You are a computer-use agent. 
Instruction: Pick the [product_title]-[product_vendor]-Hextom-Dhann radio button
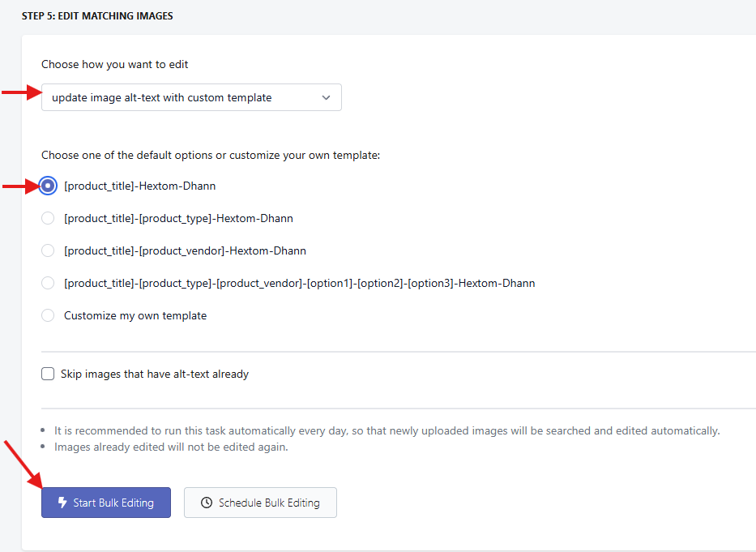click(x=48, y=250)
